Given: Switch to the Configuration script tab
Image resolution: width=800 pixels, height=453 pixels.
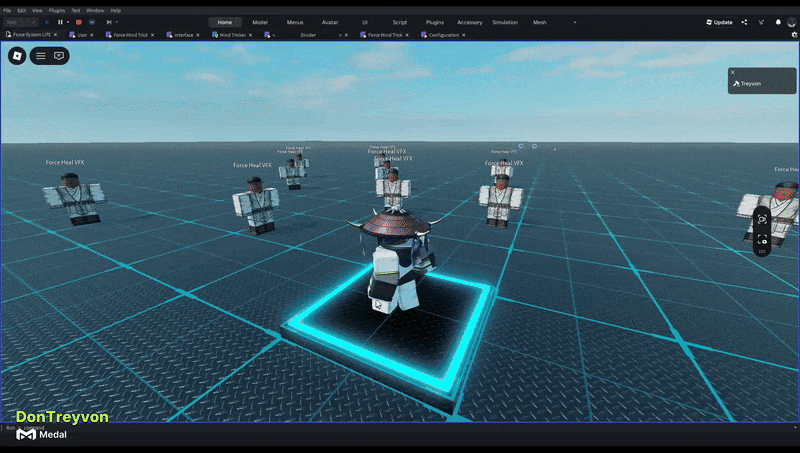Looking at the screenshot, I should click(443, 35).
